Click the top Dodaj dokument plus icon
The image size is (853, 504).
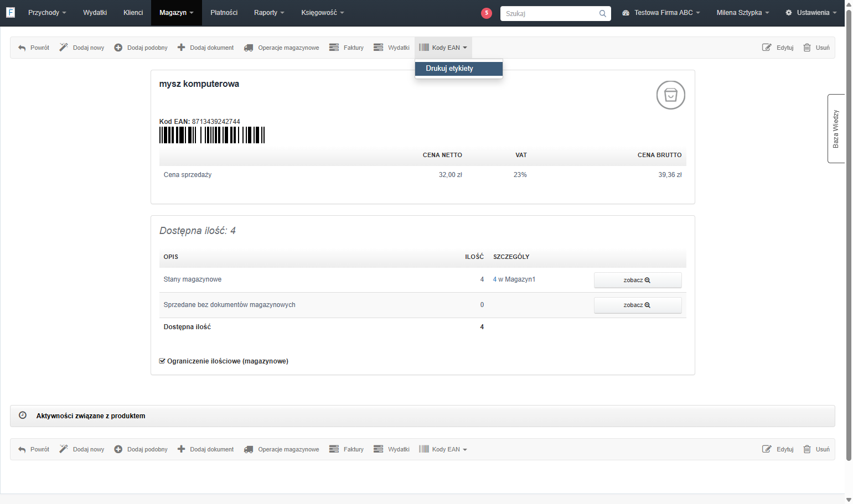pos(181,48)
